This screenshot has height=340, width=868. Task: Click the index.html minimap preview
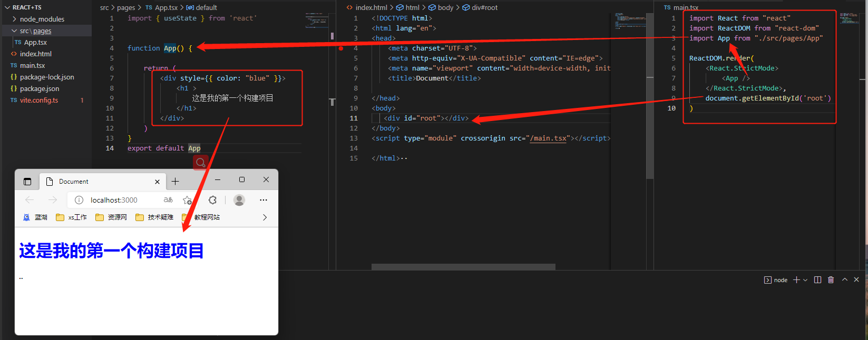click(x=630, y=21)
